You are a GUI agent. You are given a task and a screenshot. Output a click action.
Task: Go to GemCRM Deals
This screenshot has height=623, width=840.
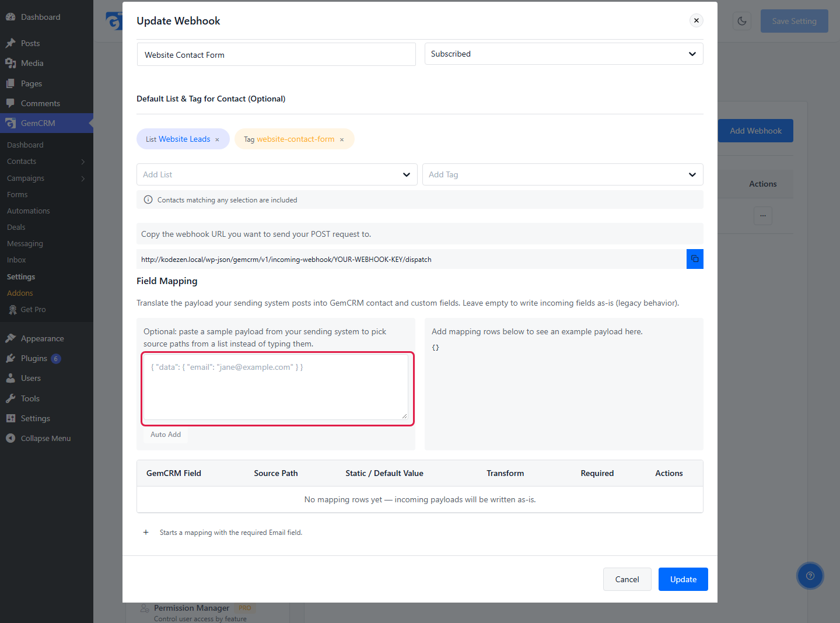pos(16,227)
